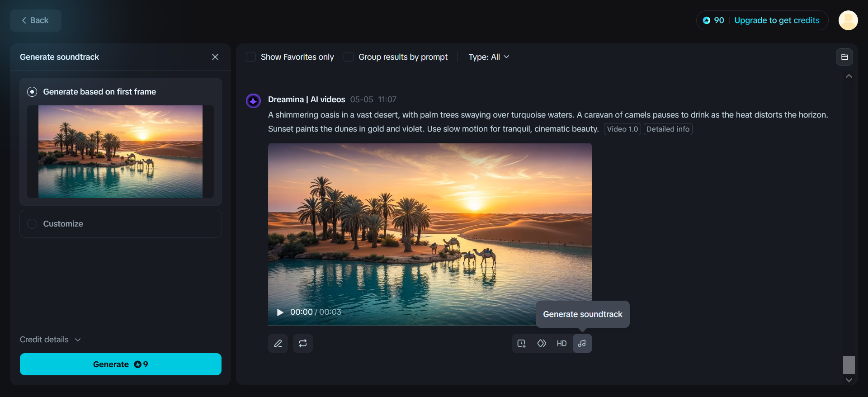Click the 05-05 11:07 timestamp

pos(373,99)
